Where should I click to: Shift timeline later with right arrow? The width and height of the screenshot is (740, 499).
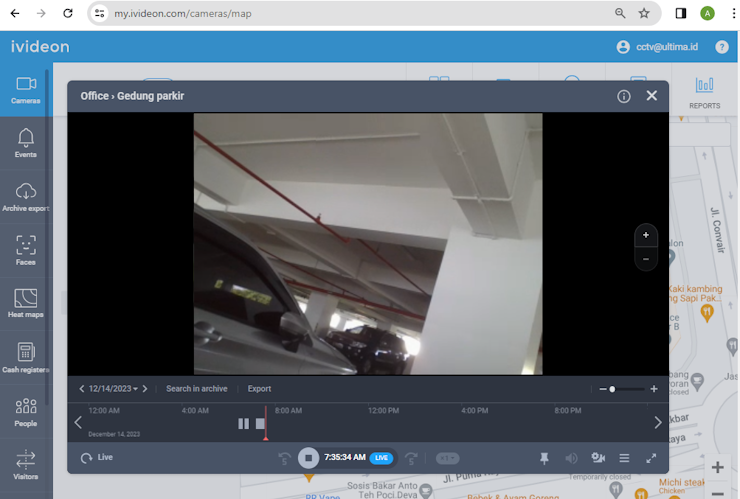(657, 423)
